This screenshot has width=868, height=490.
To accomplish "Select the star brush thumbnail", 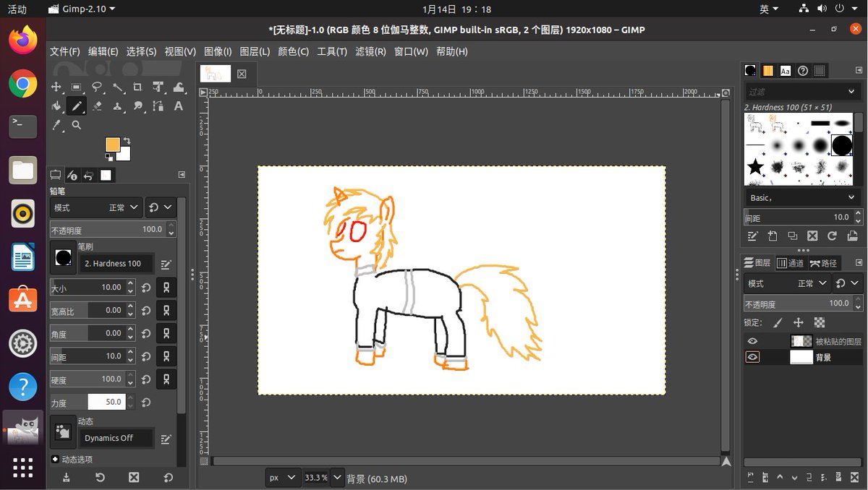I will 755,168.
